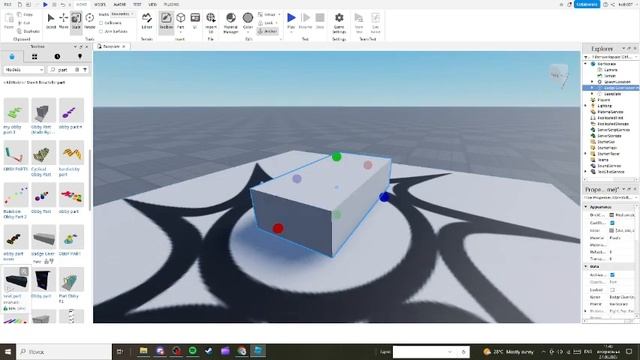Activate the Rotate tool
Viewport: 640px width, 360px height.
pos(89,21)
